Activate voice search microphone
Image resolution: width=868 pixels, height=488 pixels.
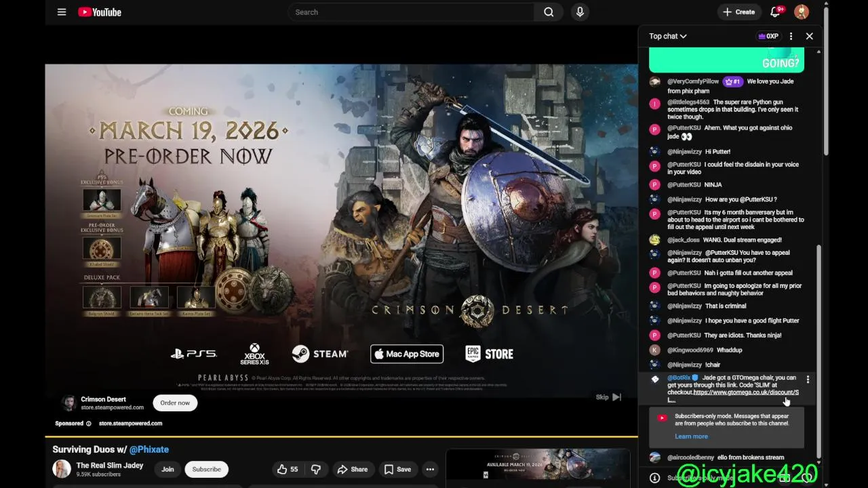coord(580,12)
